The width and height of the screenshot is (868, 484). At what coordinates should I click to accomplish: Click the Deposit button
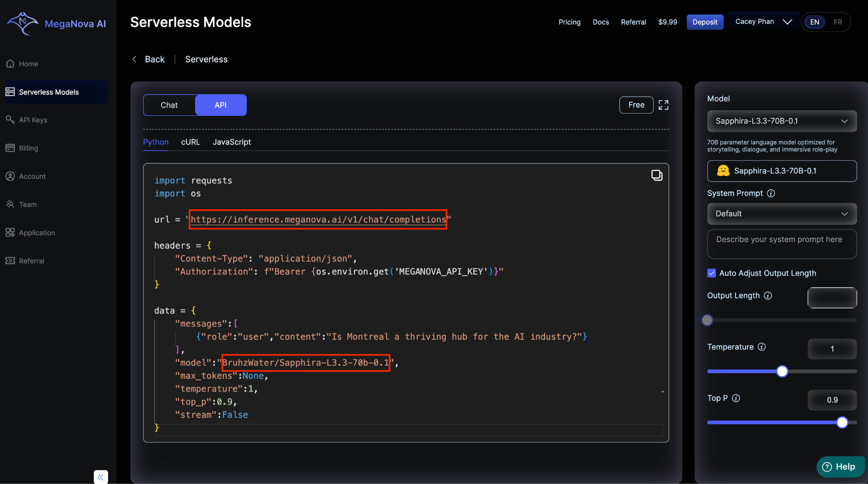click(x=705, y=22)
